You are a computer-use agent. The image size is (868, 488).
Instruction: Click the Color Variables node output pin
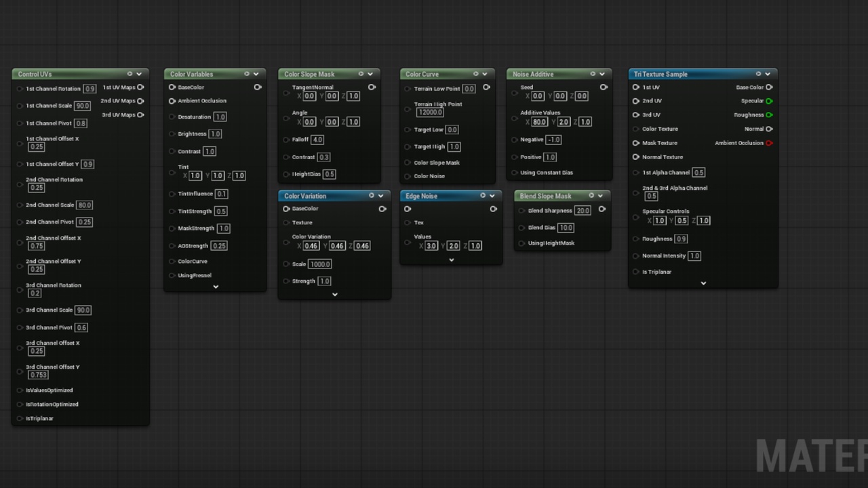258,87
